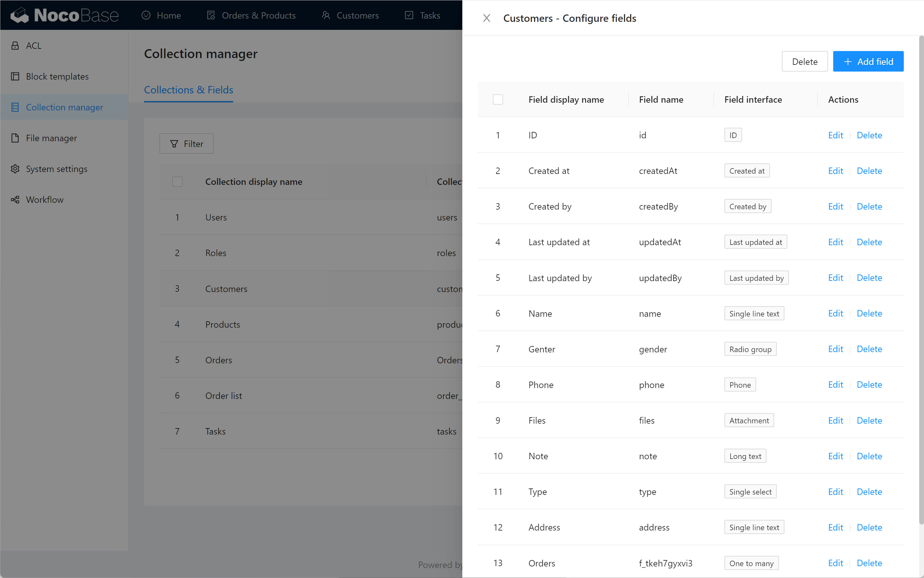Close the Configure fields drawer with X
Image resolution: width=924 pixels, height=578 pixels.
(x=486, y=18)
